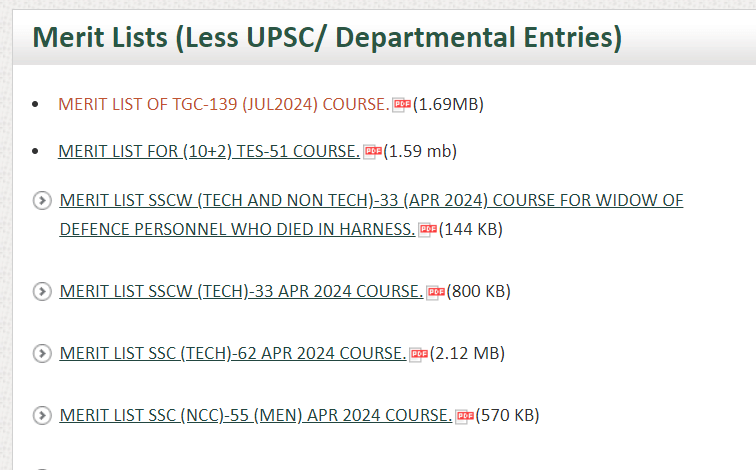Image resolution: width=756 pixels, height=470 pixels.
Task: Open MERIT LIST FOR (10+2) TES-51 COURSE link
Action: 209,151
